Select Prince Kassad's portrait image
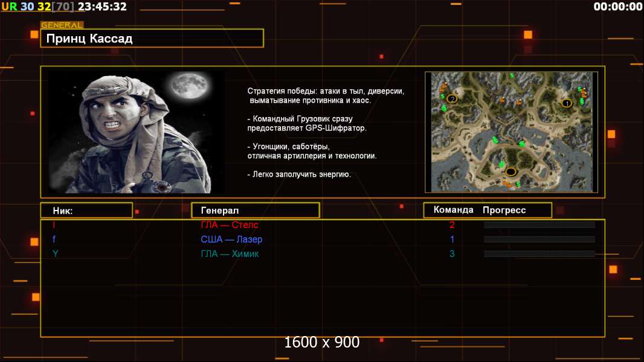 point(136,132)
